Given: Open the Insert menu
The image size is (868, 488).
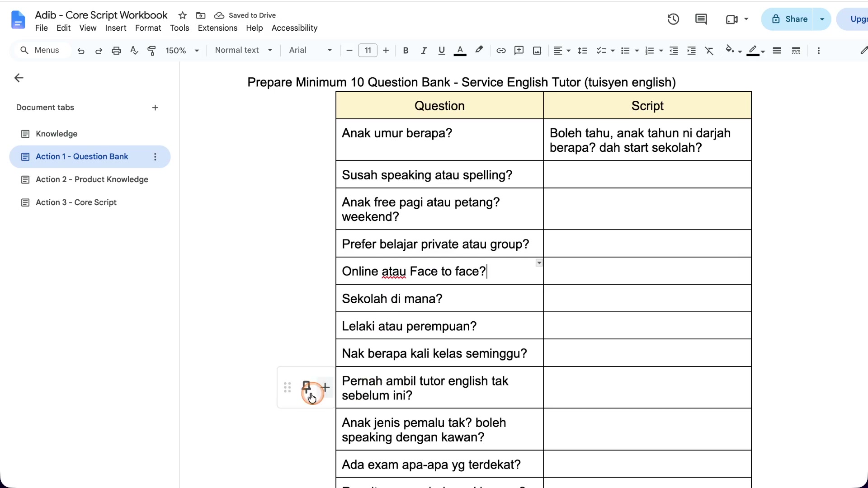Looking at the screenshot, I should pos(116,28).
